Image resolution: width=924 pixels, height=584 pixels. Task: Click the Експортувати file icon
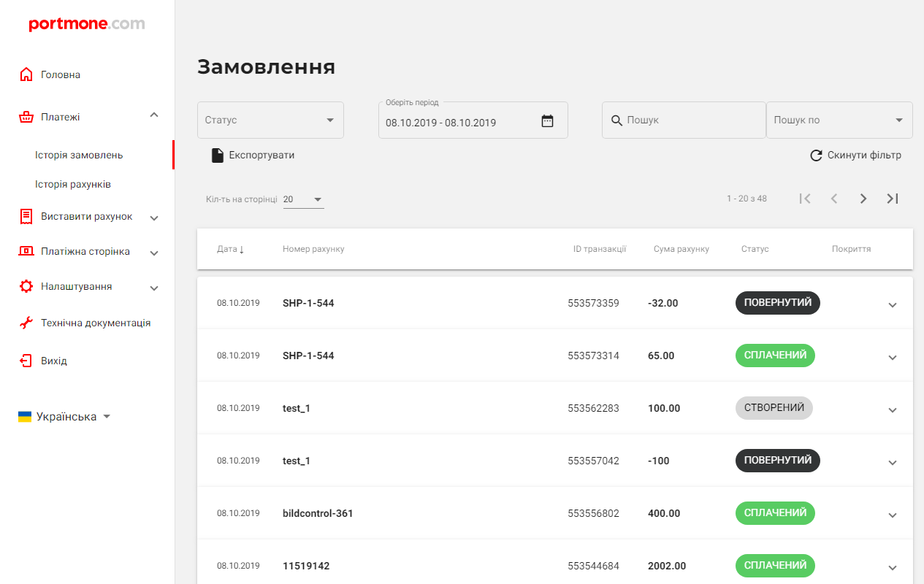(218, 155)
